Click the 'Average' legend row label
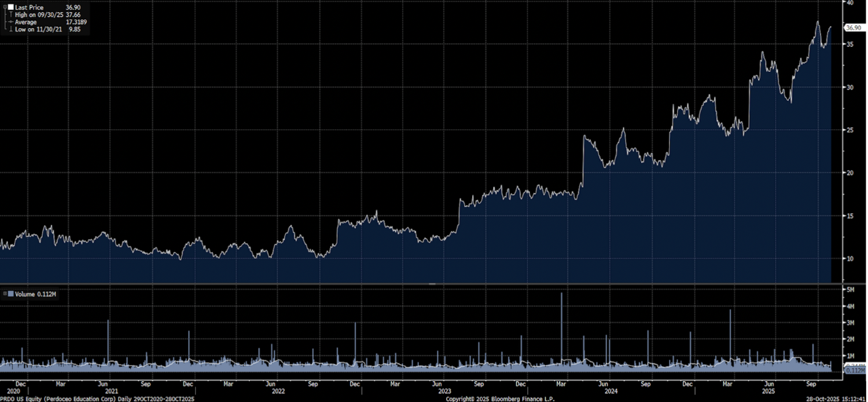This screenshot has height=402, width=868. coord(26,22)
